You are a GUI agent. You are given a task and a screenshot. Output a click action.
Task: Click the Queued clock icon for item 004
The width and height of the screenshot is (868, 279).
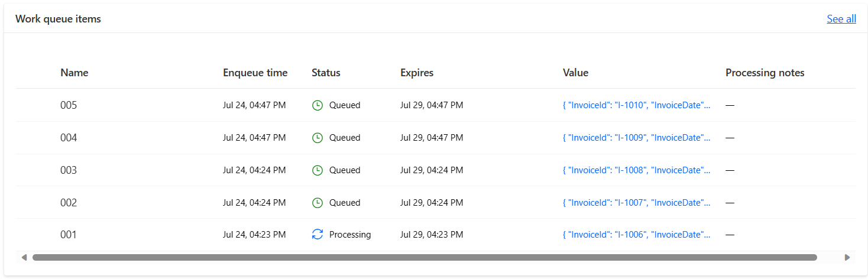(318, 138)
